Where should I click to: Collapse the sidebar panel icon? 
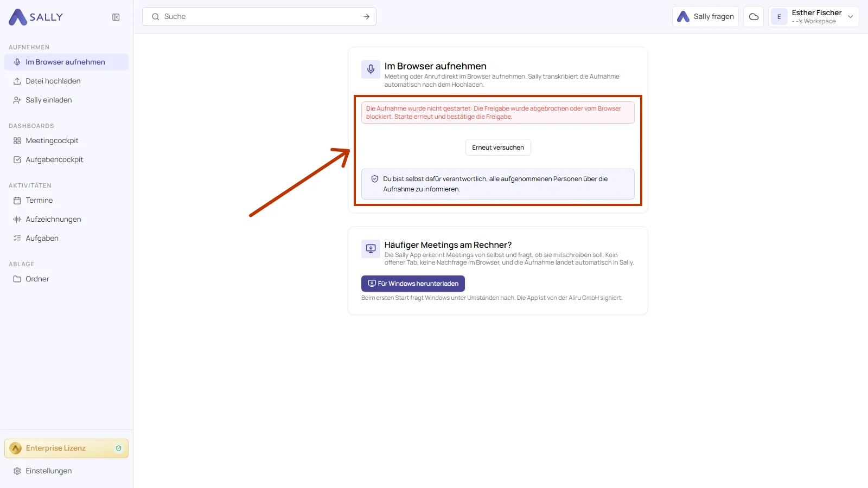pyautogui.click(x=116, y=17)
